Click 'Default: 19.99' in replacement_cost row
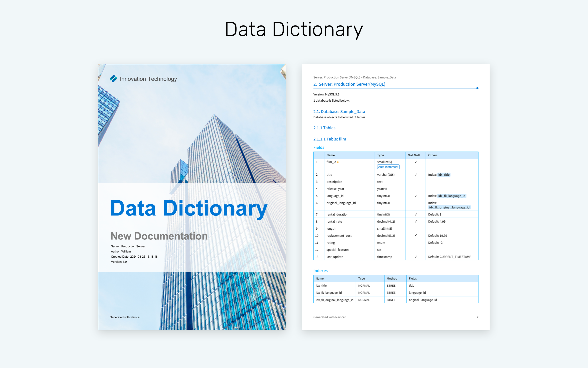588x368 pixels. 437,236
